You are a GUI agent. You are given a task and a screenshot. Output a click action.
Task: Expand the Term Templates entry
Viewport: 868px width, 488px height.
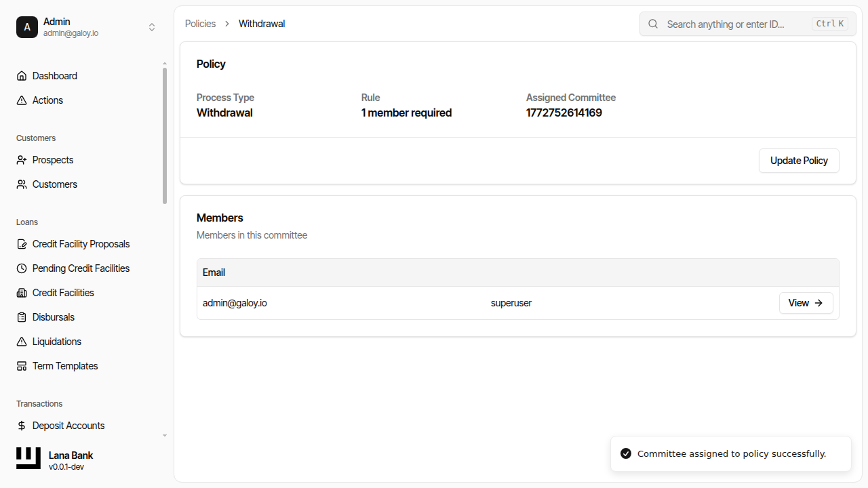pos(64,365)
